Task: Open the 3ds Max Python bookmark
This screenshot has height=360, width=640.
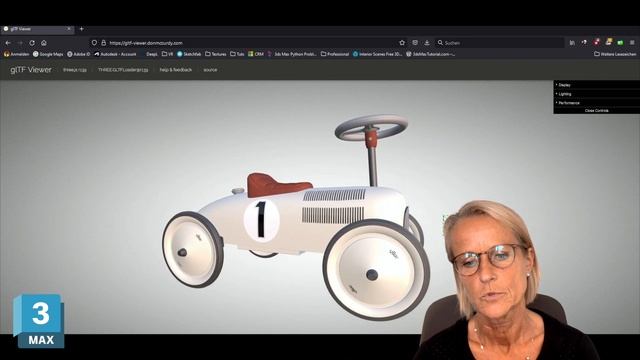Action: (292, 54)
